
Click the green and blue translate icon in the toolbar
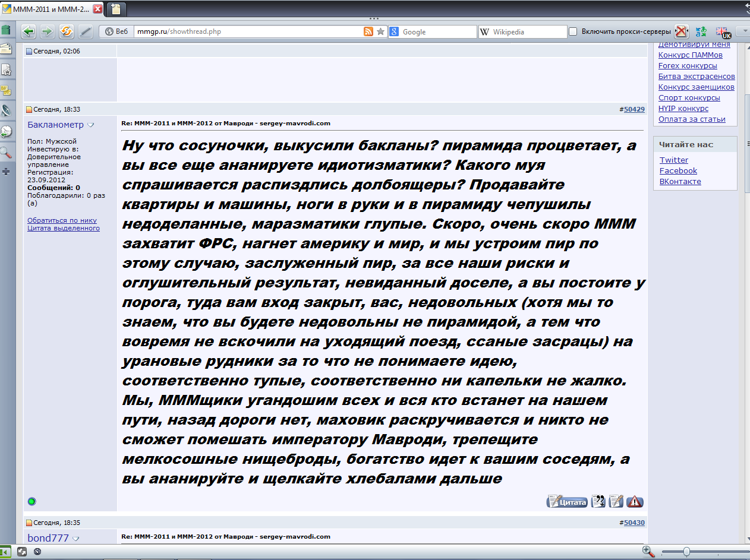tap(701, 31)
